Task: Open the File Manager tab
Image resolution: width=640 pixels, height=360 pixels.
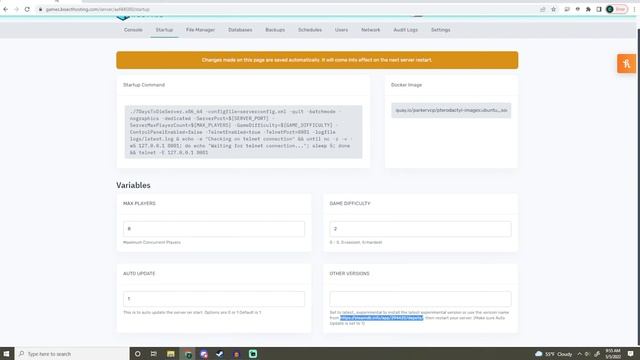Action: (200, 30)
